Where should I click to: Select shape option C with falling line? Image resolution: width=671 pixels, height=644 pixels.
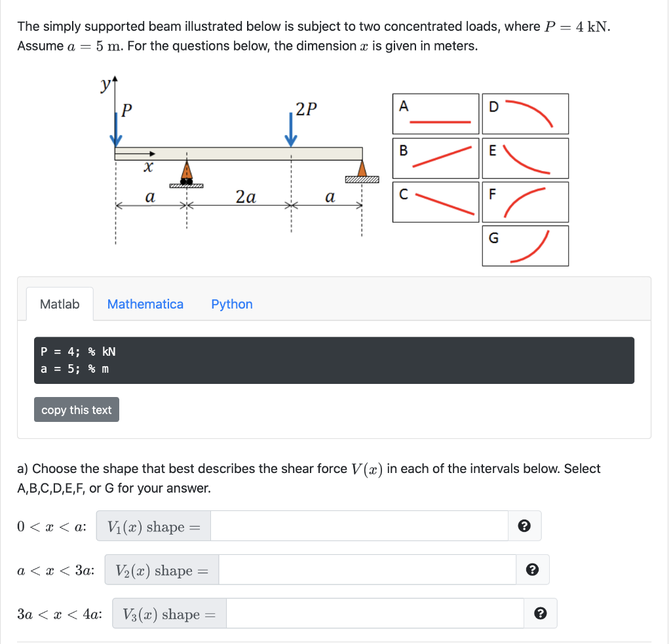[x=435, y=202]
